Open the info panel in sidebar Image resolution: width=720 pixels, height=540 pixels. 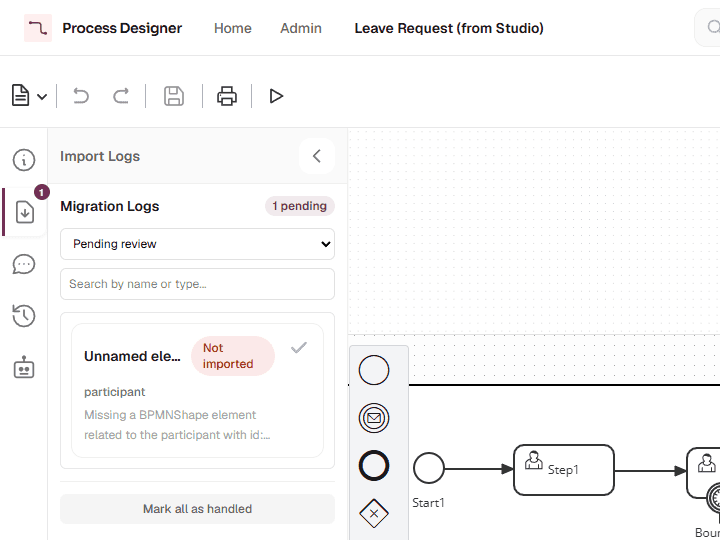click(x=24, y=160)
